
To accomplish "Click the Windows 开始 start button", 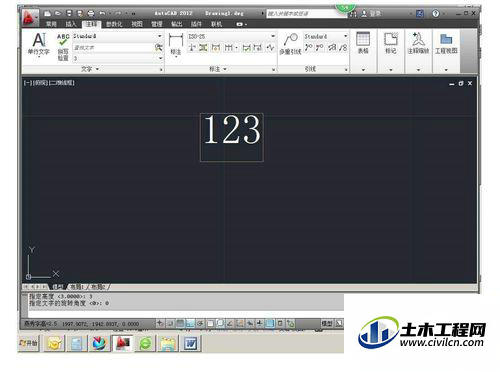I will [x=29, y=343].
